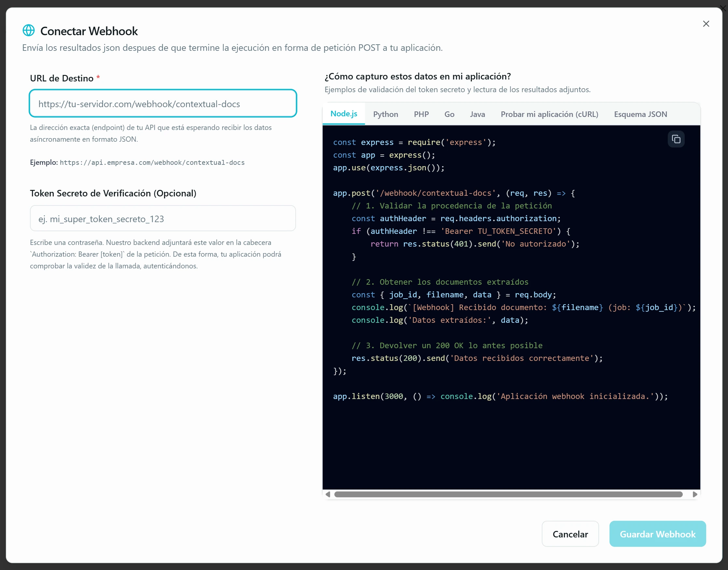
Task: Click the 'res.status(200).send' code line
Action: 477,358
